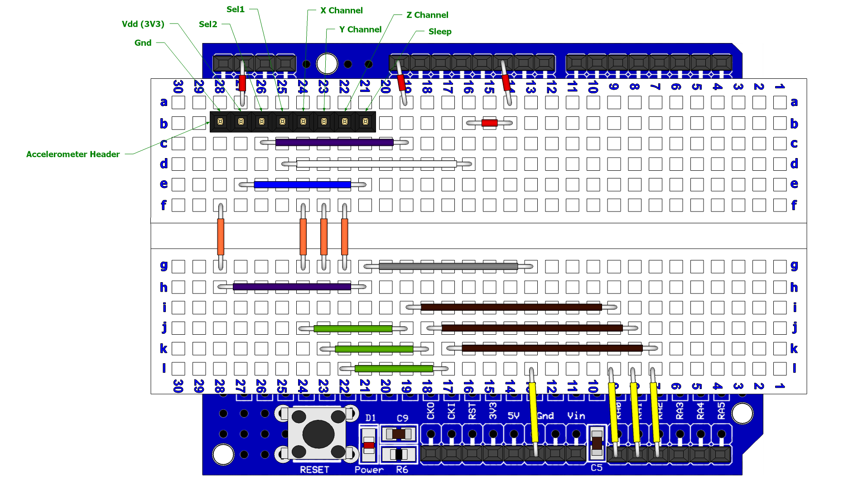This screenshot has width=868, height=481.
Task: Click the green jumper wire in row j
Action: (353, 329)
